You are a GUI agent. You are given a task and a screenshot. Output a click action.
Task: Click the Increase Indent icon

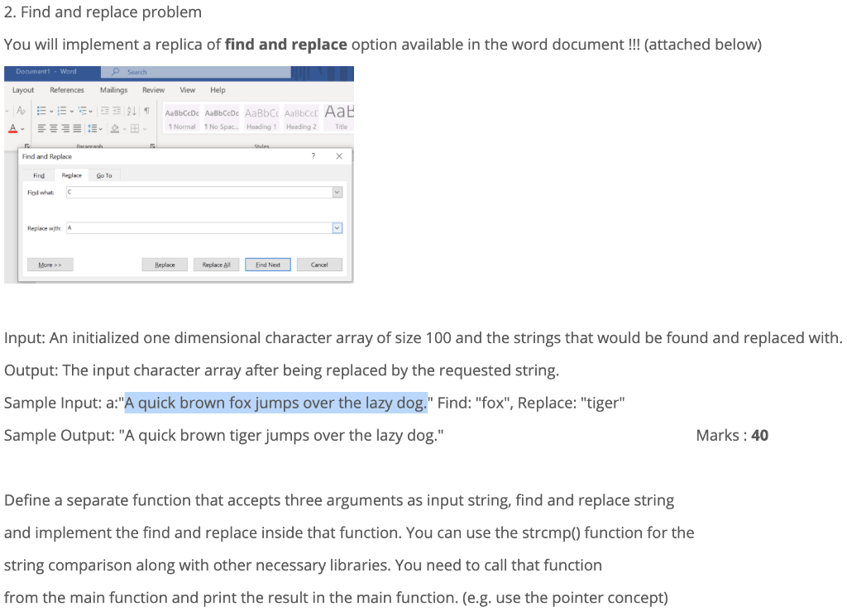[117, 110]
